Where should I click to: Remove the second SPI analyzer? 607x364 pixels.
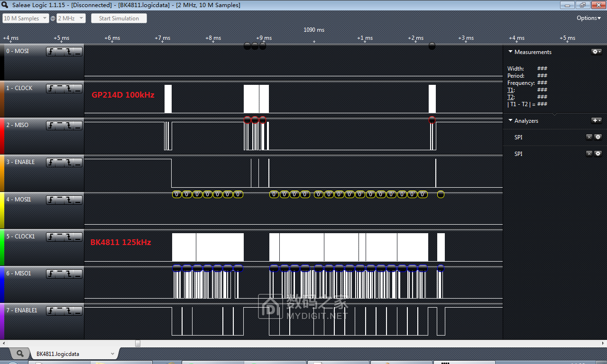pos(589,154)
